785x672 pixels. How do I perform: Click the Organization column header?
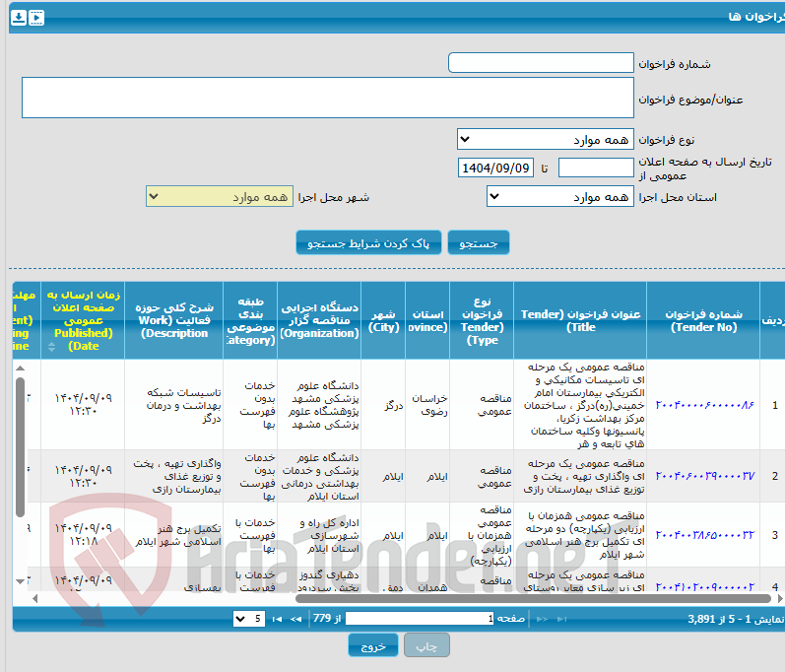click(x=319, y=320)
